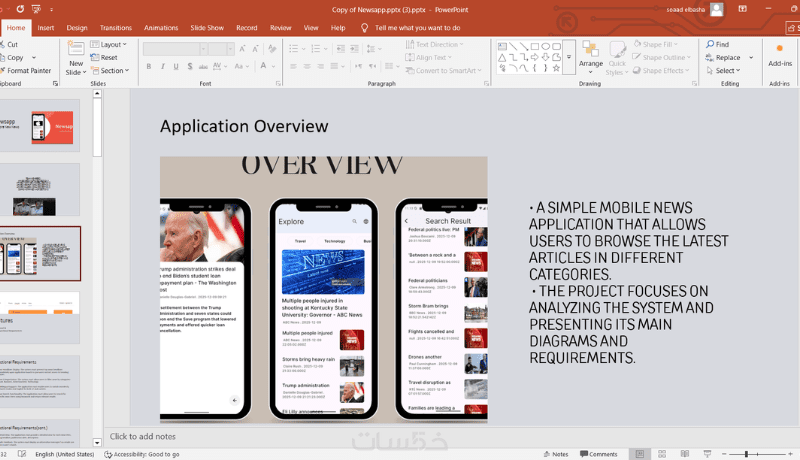Open the Add-ins button
This screenshot has width=800, height=460.
click(780, 55)
